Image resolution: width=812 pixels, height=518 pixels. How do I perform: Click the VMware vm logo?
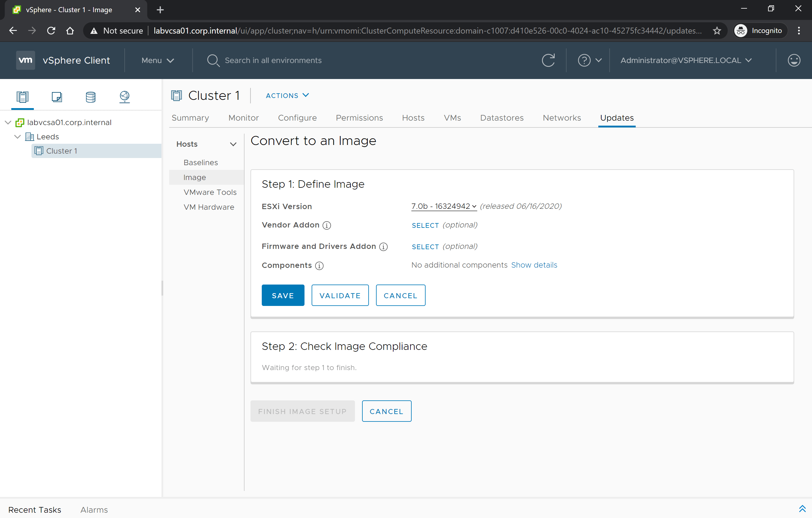(25, 60)
